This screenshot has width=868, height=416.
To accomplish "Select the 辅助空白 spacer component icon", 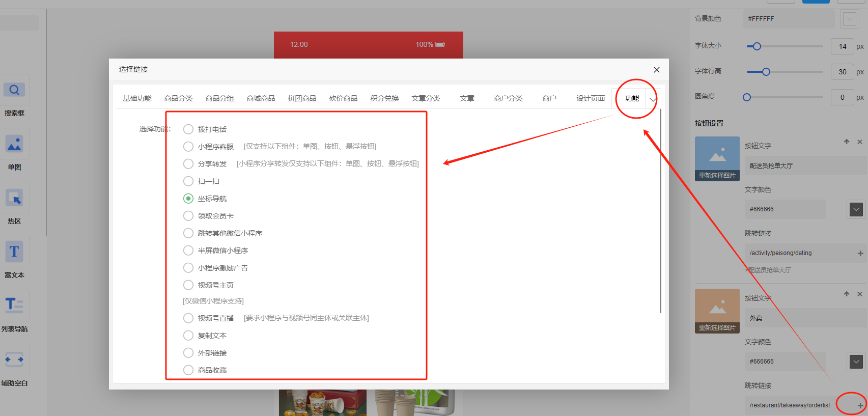I will coord(14,359).
